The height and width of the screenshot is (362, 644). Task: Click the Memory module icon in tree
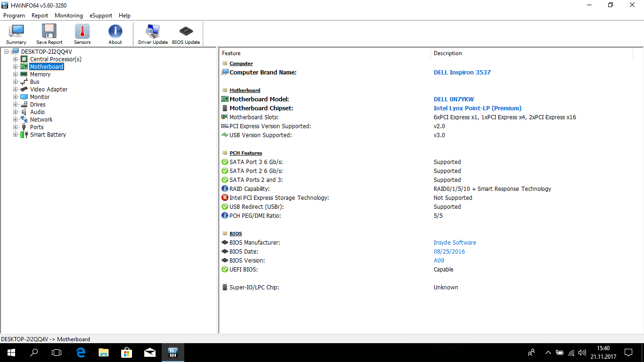(x=24, y=74)
